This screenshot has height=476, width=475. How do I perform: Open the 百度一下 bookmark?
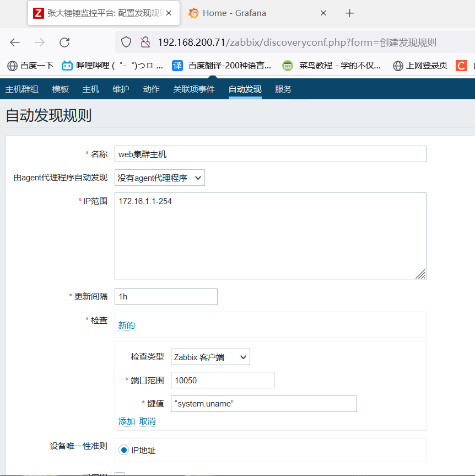coord(30,66)
